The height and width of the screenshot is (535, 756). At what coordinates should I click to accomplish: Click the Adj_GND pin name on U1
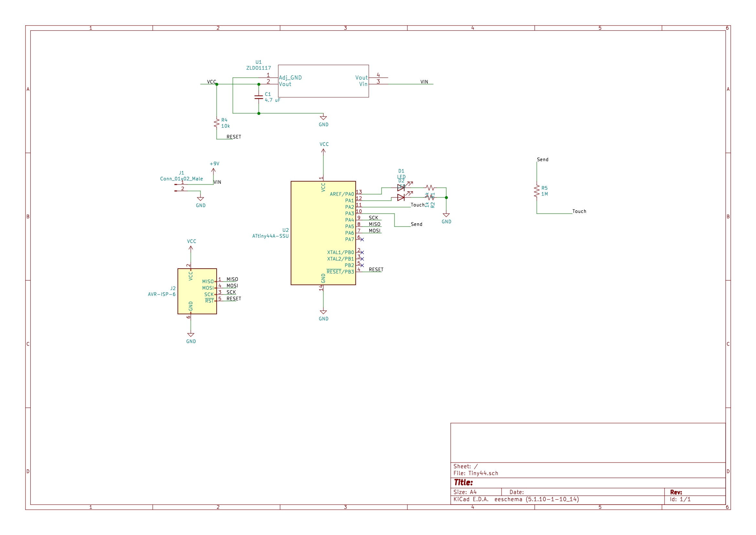pyautogui.click(x=290, y=78)
